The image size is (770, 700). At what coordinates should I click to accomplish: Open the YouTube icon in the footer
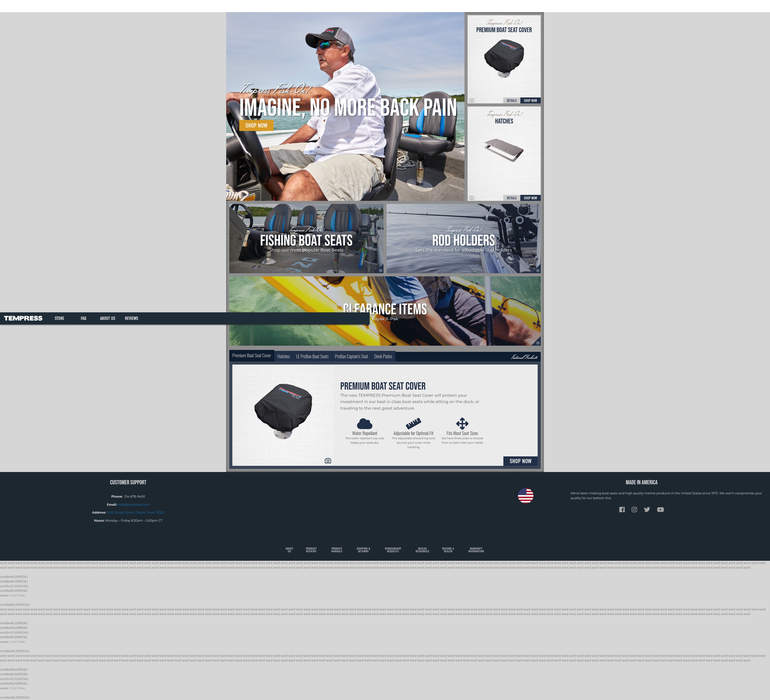[x=660, y=509]
